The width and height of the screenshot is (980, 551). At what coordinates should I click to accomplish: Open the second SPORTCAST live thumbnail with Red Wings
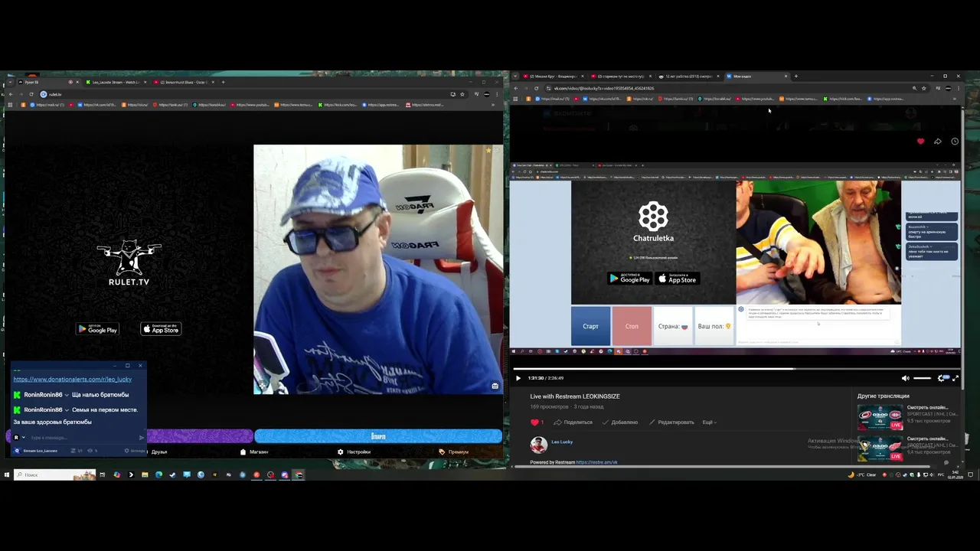pyautogui.click(x=880, y=447)
